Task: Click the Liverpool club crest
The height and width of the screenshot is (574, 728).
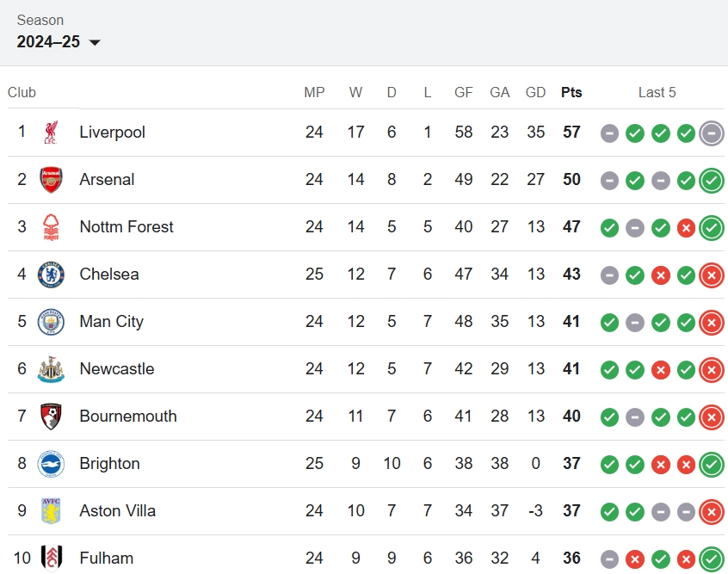Action: click(51, 133)
